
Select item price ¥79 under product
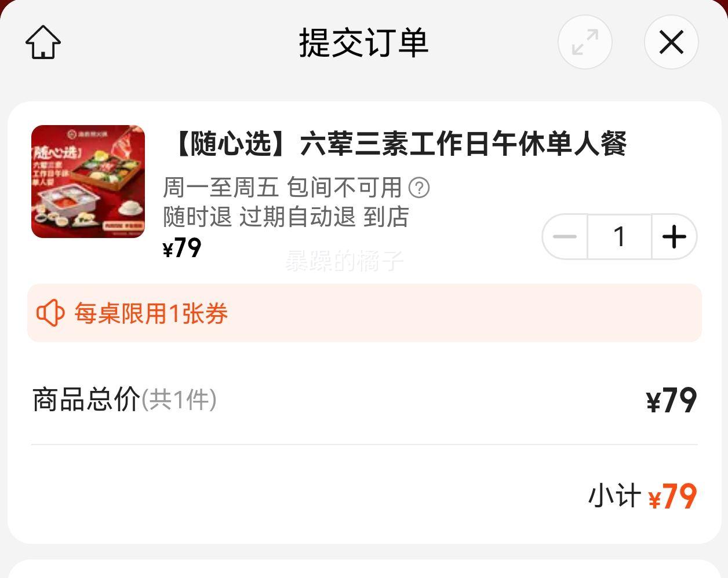[182, 248]
